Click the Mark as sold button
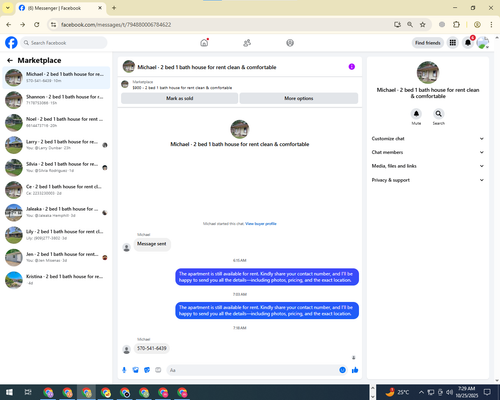 179,98
